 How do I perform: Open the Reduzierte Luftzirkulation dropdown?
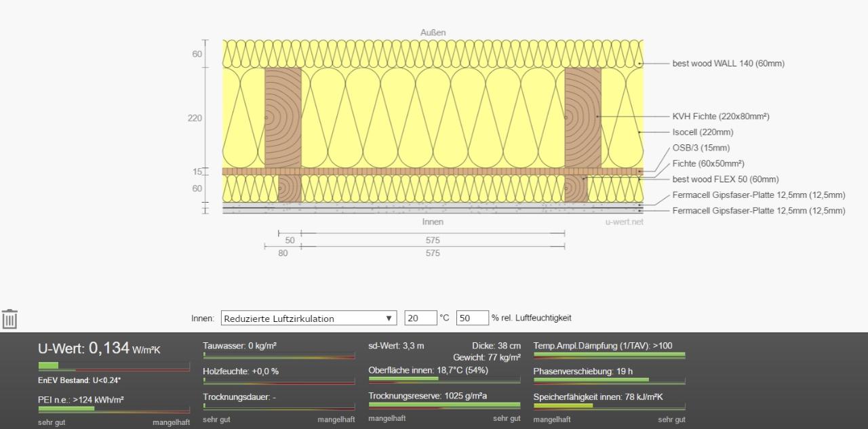pyautogui.click(x=309, y=318)
